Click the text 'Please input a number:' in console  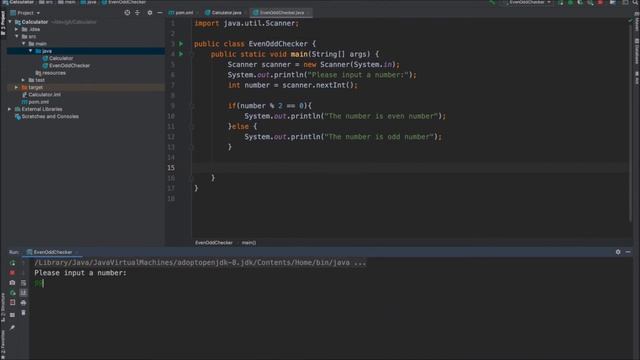[x=80, y=273]
